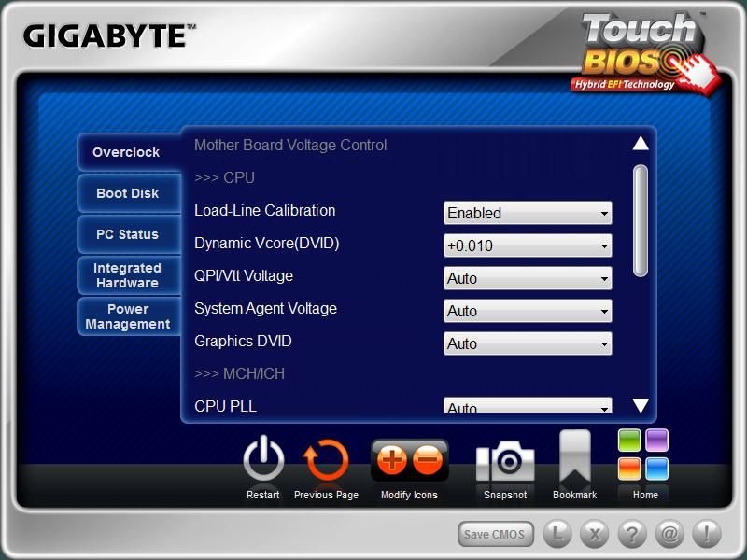Open Power Management tab
Screen dimensions: 747x560
coord(129,316)
